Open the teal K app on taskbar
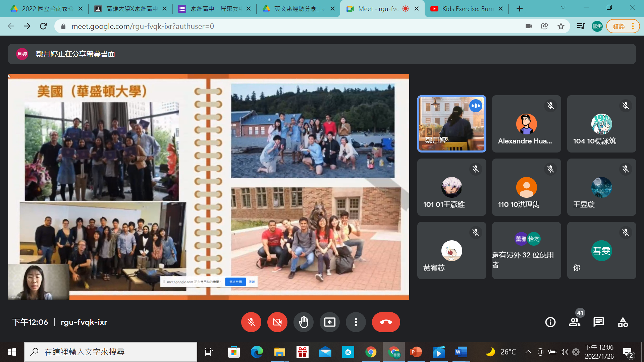Screen dimensions: 644x362 [x=348, y=352]
